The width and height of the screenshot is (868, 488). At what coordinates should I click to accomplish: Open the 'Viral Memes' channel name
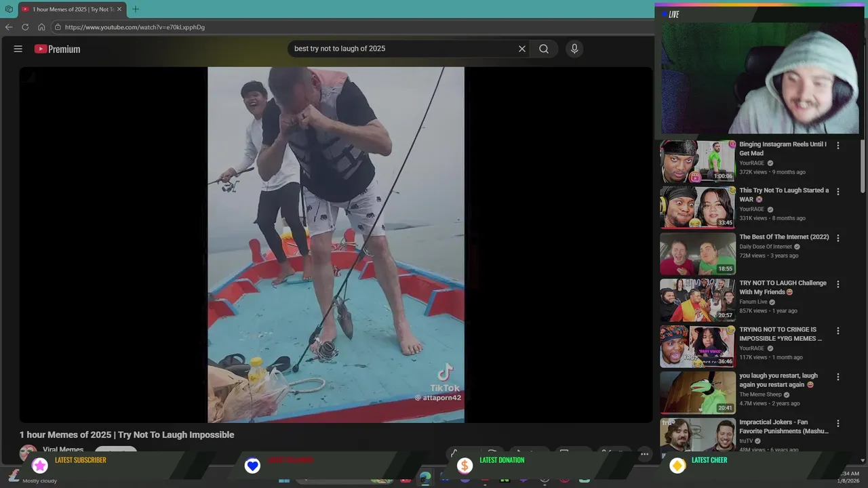coord(63,450)
